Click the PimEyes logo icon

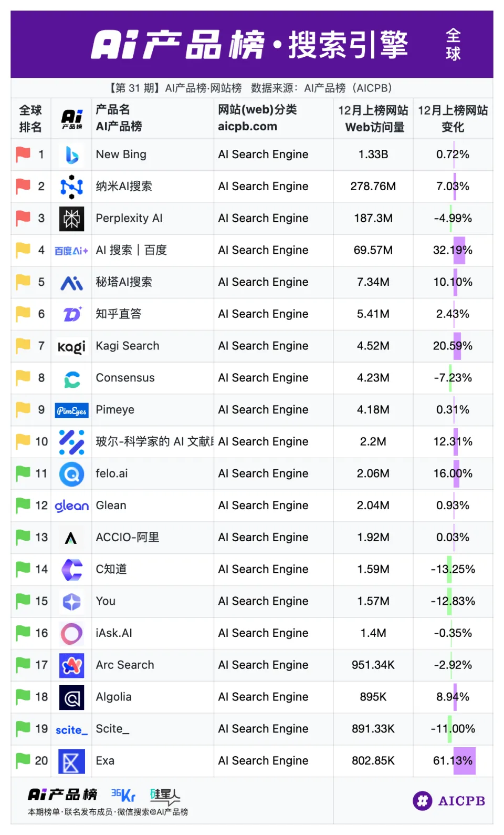click(71, 410)
